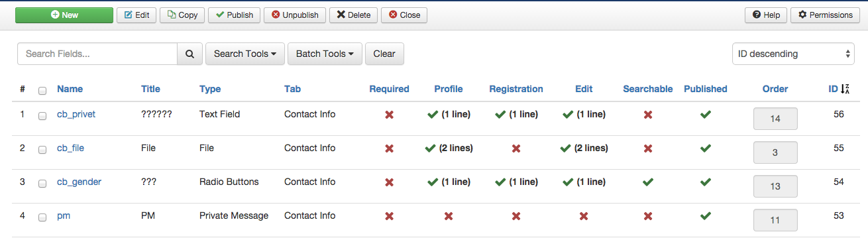Sort by the Profile column header

pos(449,89)
